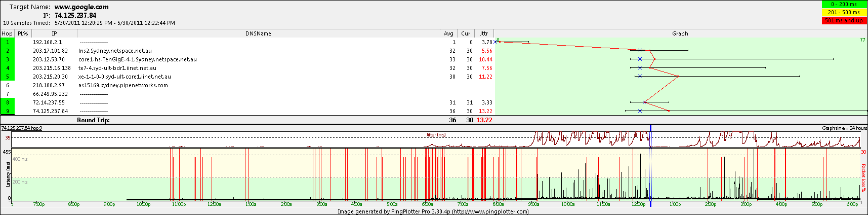Click the Graph time = 24 hours label
The height and width of the screenshot is (215, 868).
(x=844, y=128)
